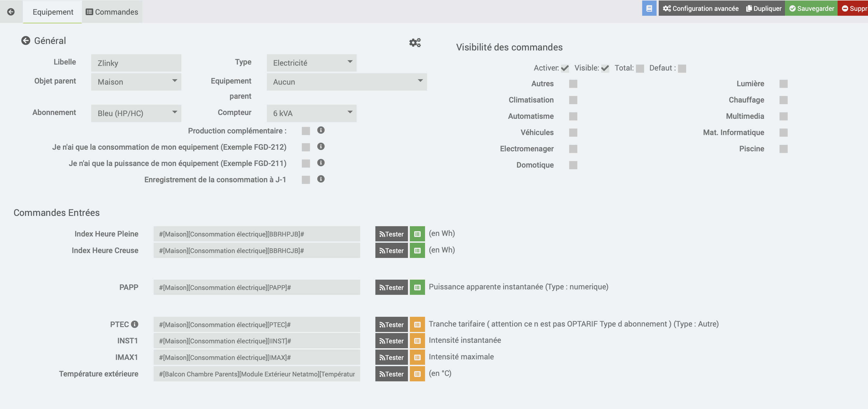Toggle the Activer checkbox
Image resolution: width=868 pixels, height=409 pixels.
(x=565, y=68)
